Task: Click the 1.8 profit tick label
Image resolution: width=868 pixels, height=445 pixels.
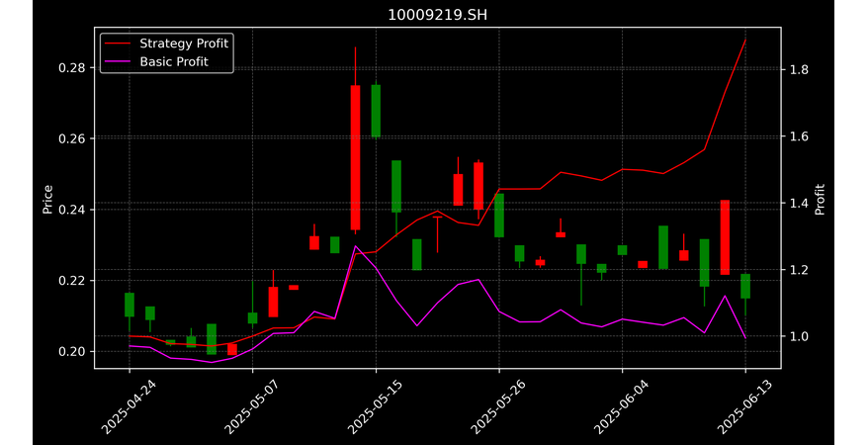Action: tap(800, 70)
